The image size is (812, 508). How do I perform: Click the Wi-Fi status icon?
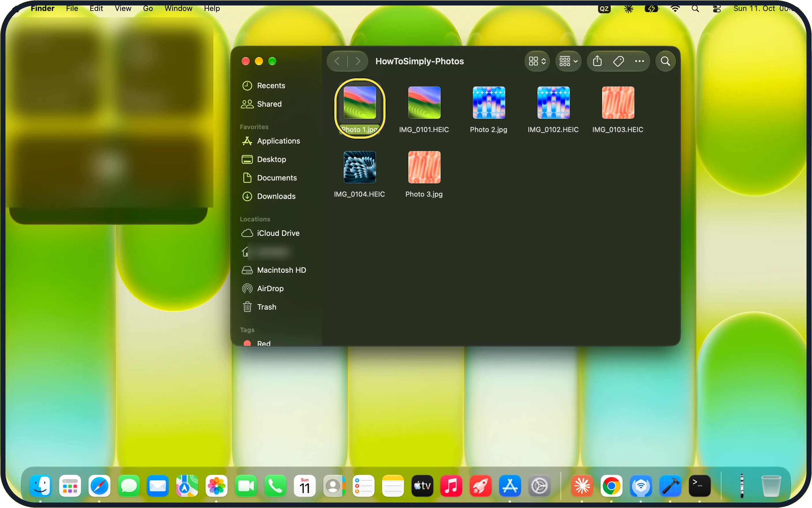point(674,9)
